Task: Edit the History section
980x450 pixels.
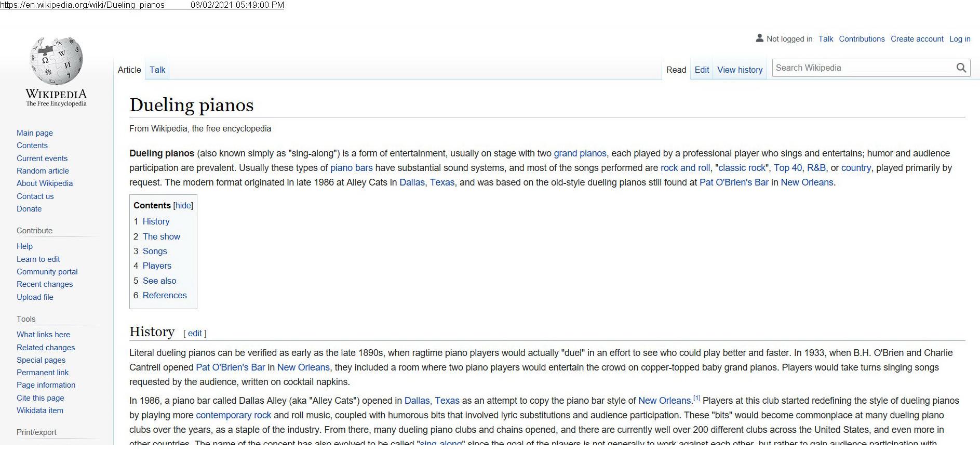Action: (x=195, y=334)
